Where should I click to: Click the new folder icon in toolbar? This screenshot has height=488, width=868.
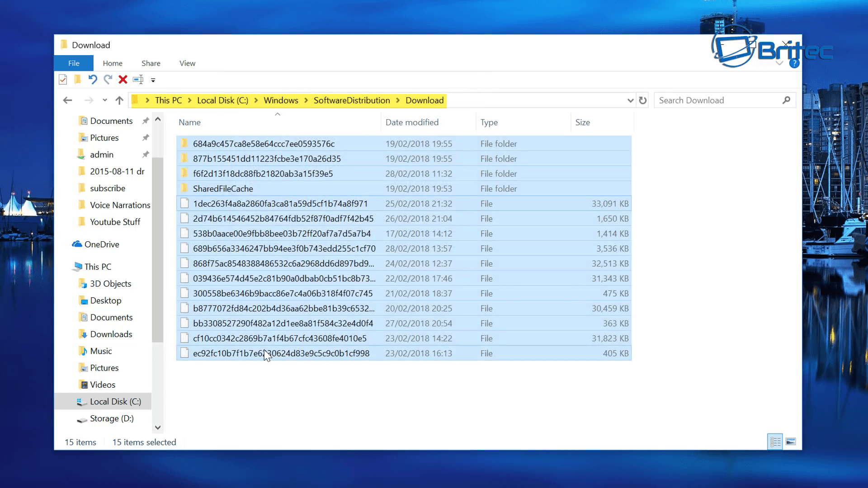coord(77,79)
